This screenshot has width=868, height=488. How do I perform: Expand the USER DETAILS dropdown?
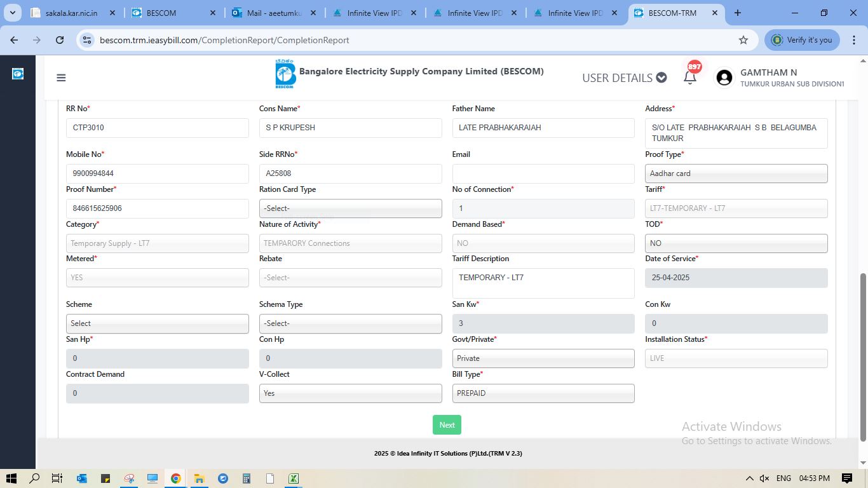point(624,78)
